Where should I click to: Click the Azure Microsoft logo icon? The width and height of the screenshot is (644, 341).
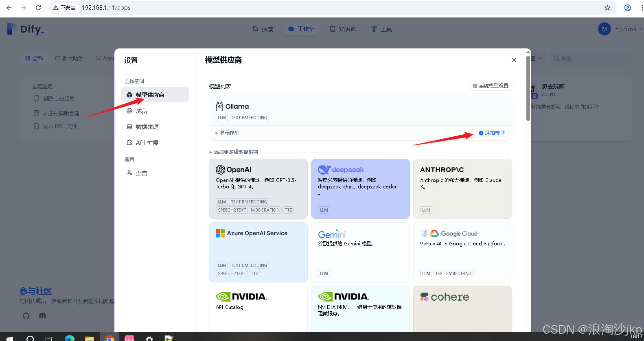click(220, 233)
